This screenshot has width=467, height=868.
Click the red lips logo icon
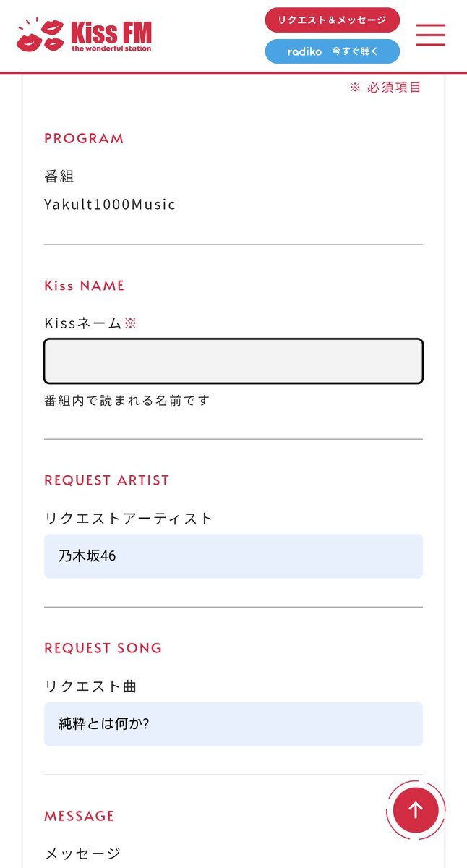click(x=40, y=35)
